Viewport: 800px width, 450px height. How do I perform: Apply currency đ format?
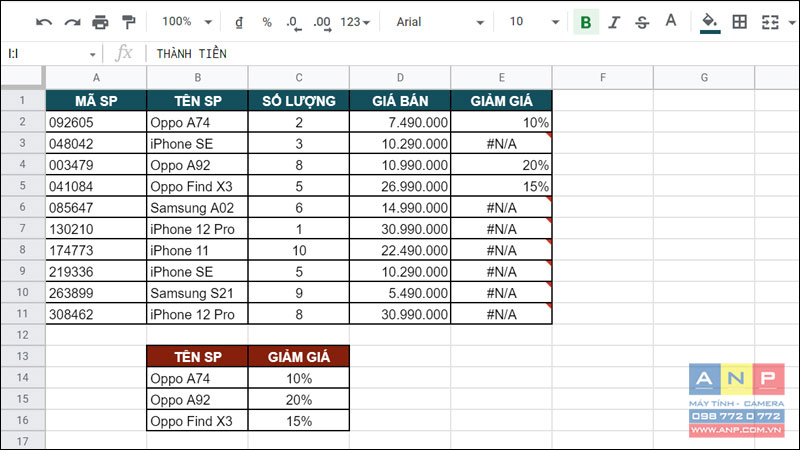coord(239,22)
